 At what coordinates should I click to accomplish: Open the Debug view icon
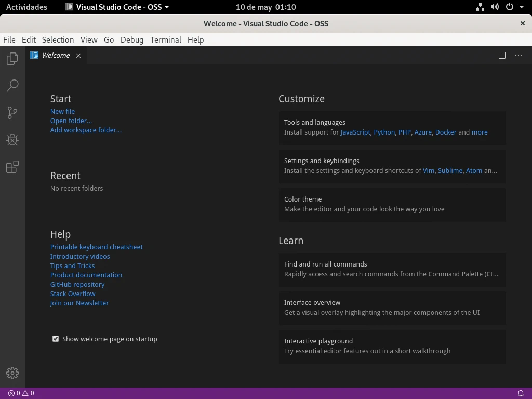coord(12,140)
